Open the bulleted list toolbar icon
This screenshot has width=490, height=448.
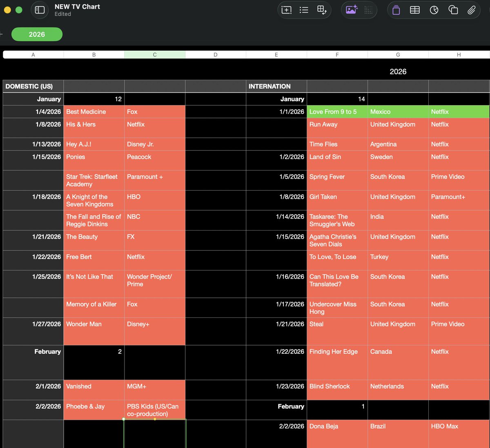point(304,10)
